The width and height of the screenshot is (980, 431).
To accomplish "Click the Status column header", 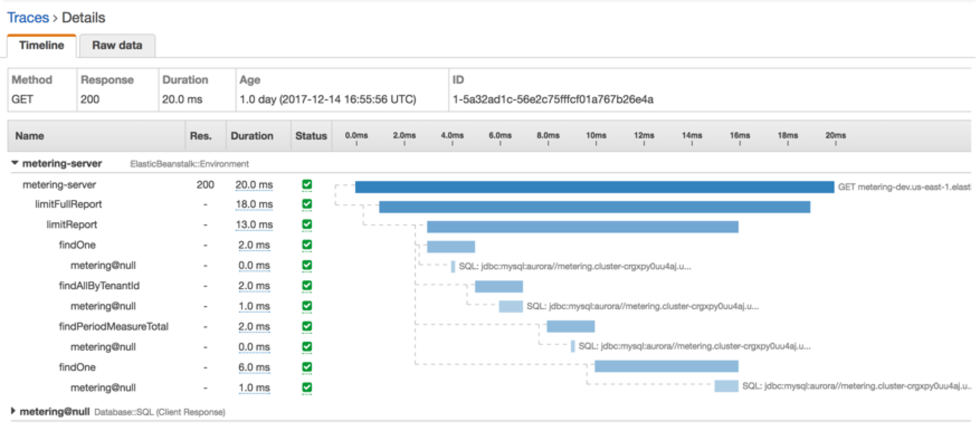I will (x=311, y=136).
